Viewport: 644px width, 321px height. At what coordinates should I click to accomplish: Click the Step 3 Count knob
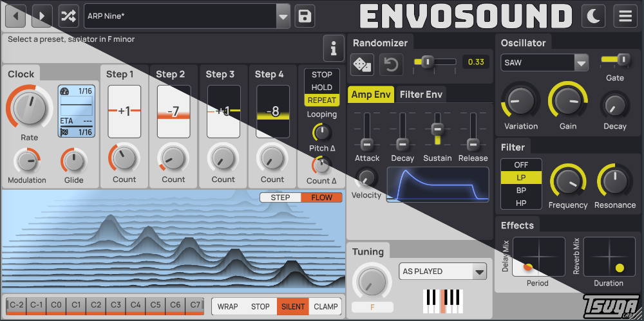coord(223,158)
